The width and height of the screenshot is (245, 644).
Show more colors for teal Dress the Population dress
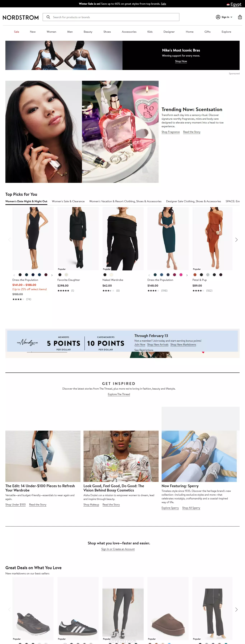pyautogui.click(x=187, y=275)
